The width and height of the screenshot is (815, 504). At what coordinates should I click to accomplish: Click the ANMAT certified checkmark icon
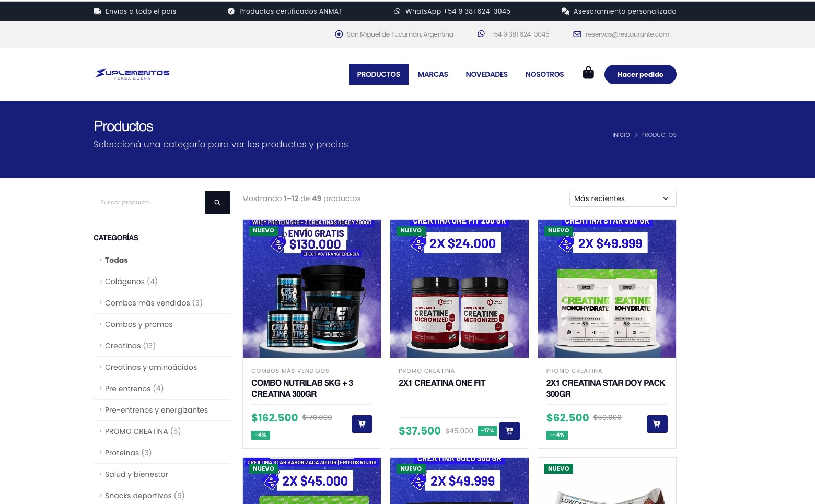[231, 11]
